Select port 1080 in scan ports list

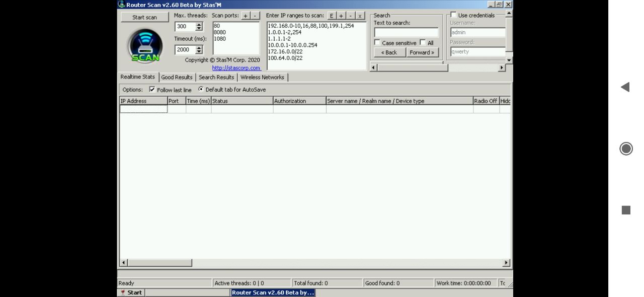click(220, 39)
